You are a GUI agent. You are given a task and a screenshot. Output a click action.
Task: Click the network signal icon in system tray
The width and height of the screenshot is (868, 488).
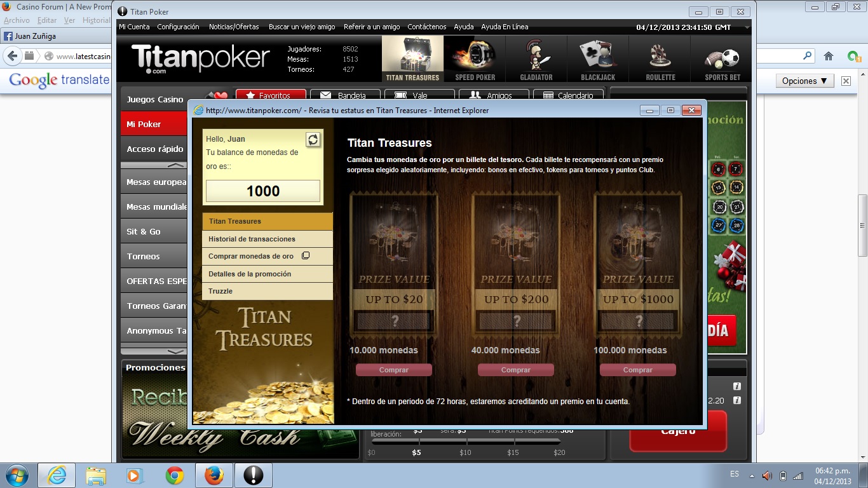coord(798,475)
